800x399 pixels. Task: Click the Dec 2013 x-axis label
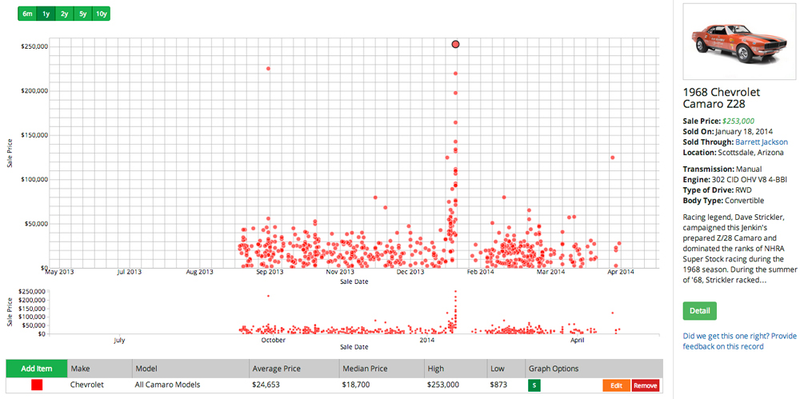point(410,272)
